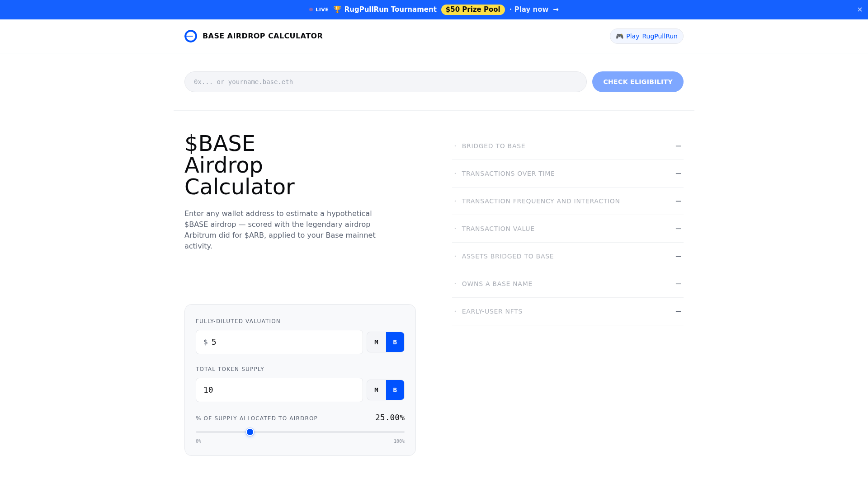Dismiss the tournament banner with X
This screenshot has width=868, height=488.
click(860, 9)
